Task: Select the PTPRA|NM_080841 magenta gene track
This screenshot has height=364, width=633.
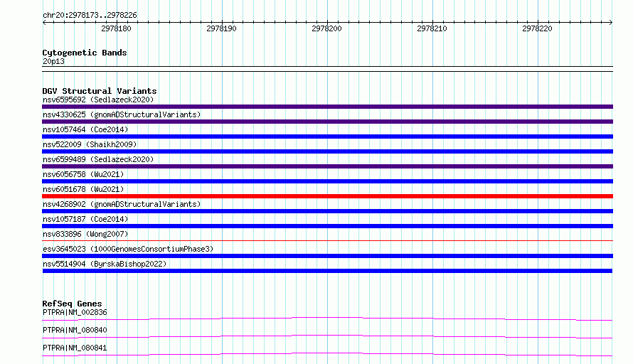Action: 327,354
